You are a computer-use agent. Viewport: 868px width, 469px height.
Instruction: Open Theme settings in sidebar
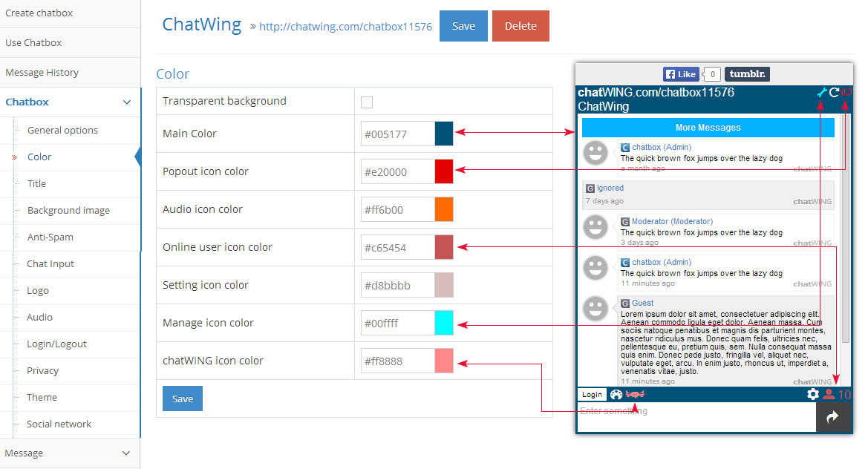(42, 397)
